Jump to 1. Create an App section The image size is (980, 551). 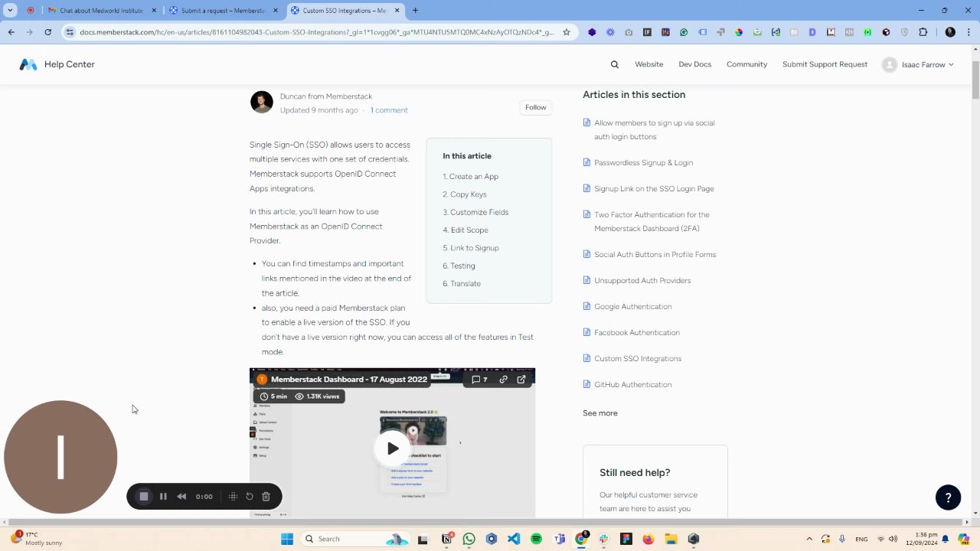click(x=470, y=177)
